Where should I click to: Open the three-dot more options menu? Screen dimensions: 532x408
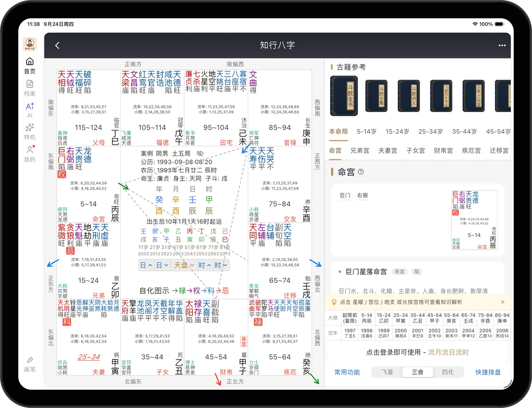click(502, 45)
